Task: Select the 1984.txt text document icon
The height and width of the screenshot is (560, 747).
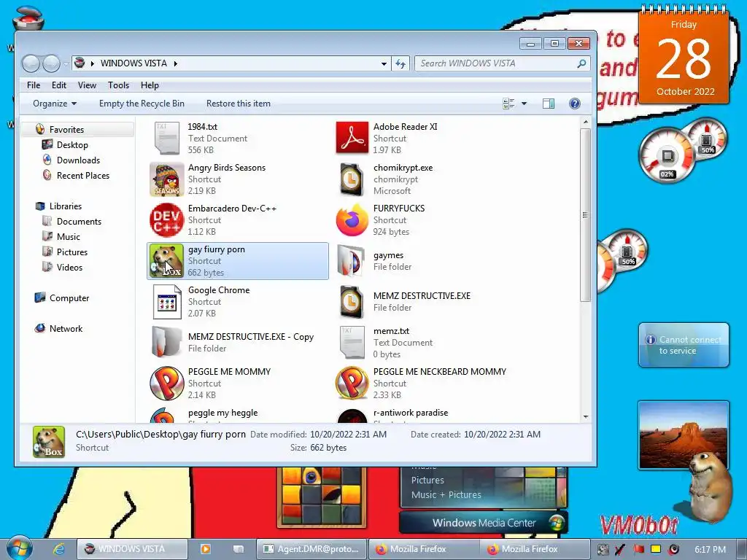Action: (166, 138)
